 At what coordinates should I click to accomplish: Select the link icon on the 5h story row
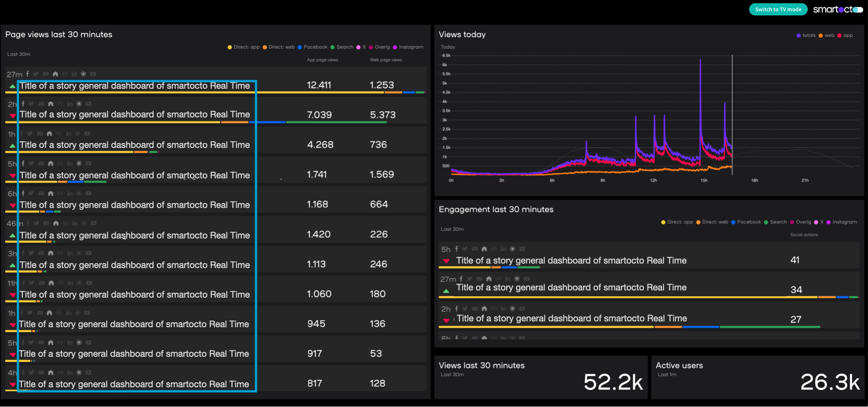[x=60, y=163]
